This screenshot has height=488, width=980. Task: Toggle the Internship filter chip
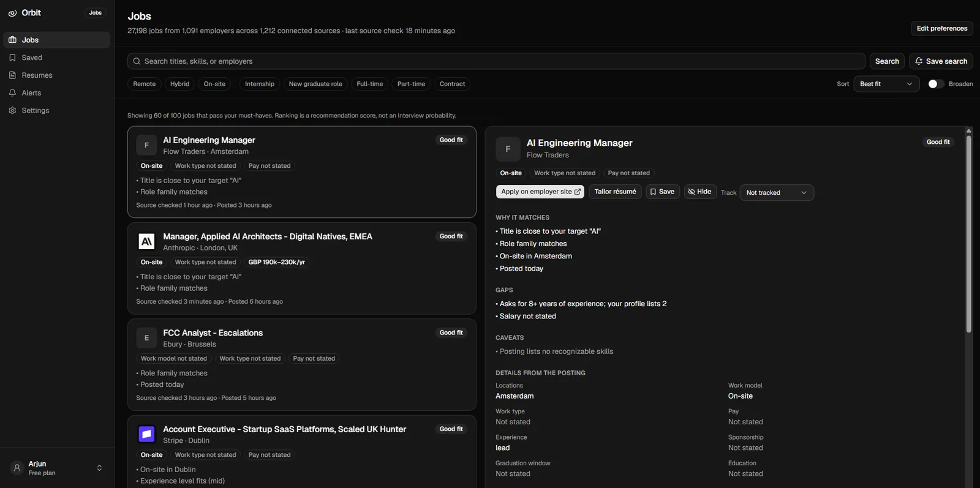click(260, 84)
